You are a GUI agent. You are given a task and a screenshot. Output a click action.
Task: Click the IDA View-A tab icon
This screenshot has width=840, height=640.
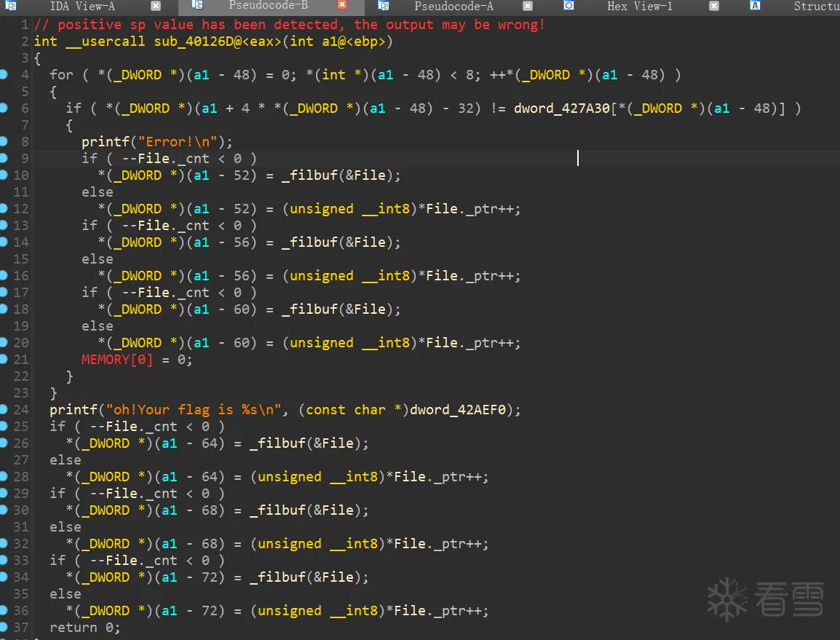click(11, 6)
